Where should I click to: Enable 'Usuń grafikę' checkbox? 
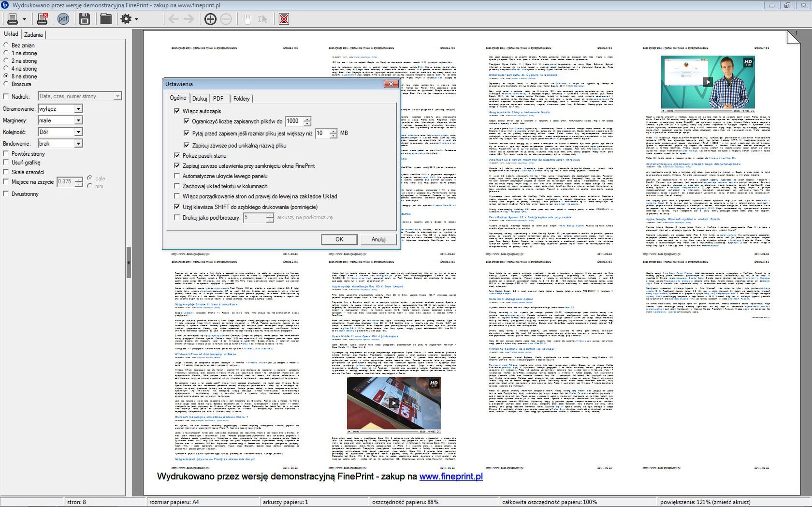click(6, 163)
